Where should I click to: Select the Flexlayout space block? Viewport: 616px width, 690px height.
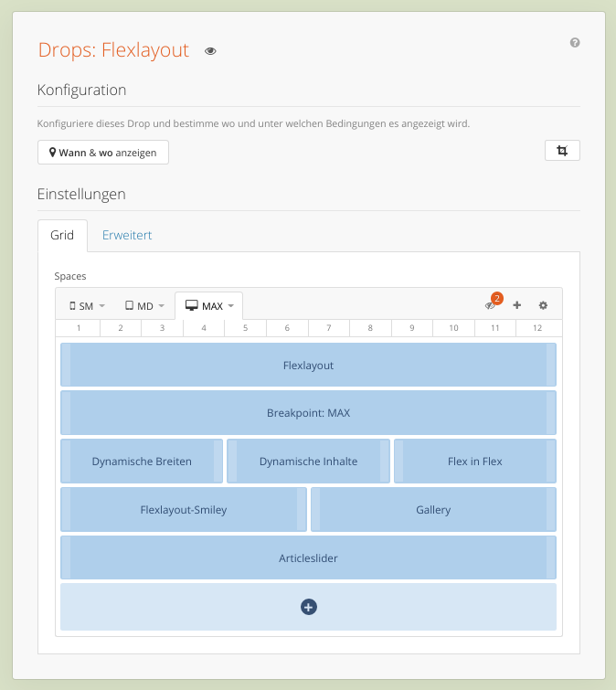308,365
